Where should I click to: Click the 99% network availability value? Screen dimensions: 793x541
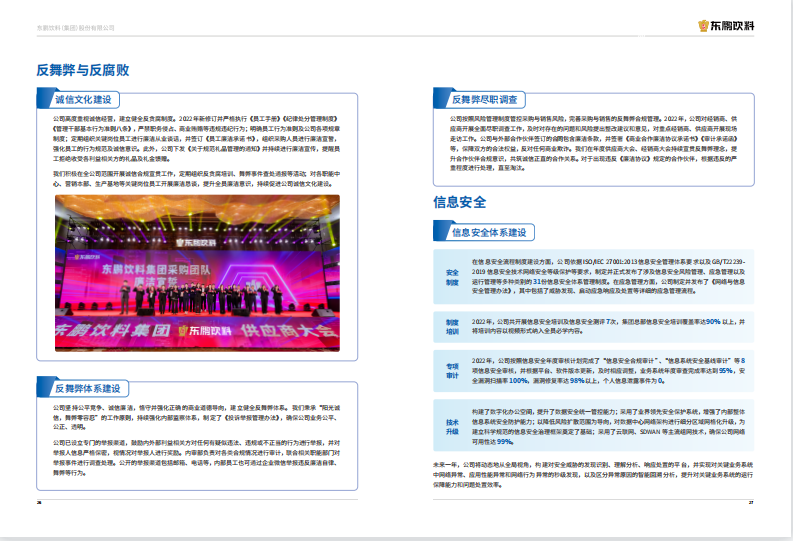click(505, 441)
